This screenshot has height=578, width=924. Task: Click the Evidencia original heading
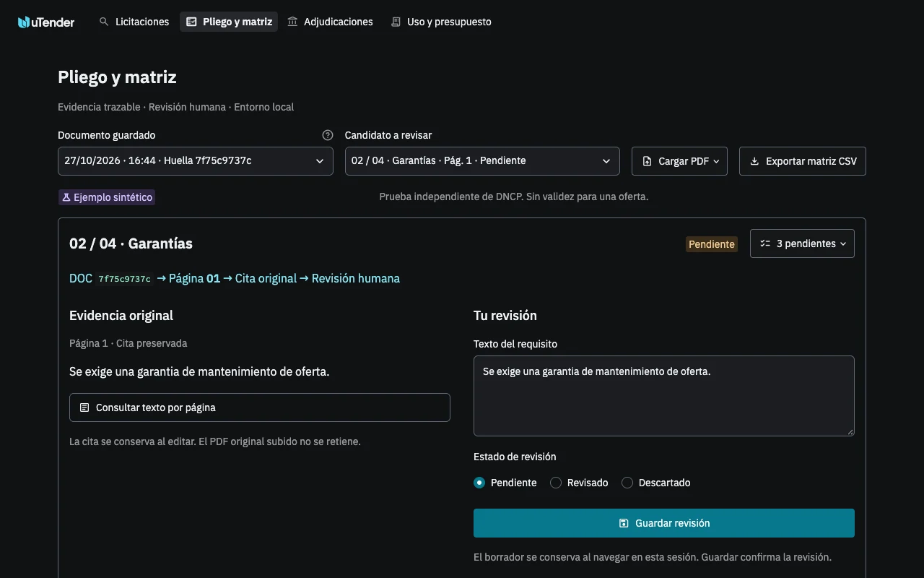pyautogui.click(x=121, y=315)
